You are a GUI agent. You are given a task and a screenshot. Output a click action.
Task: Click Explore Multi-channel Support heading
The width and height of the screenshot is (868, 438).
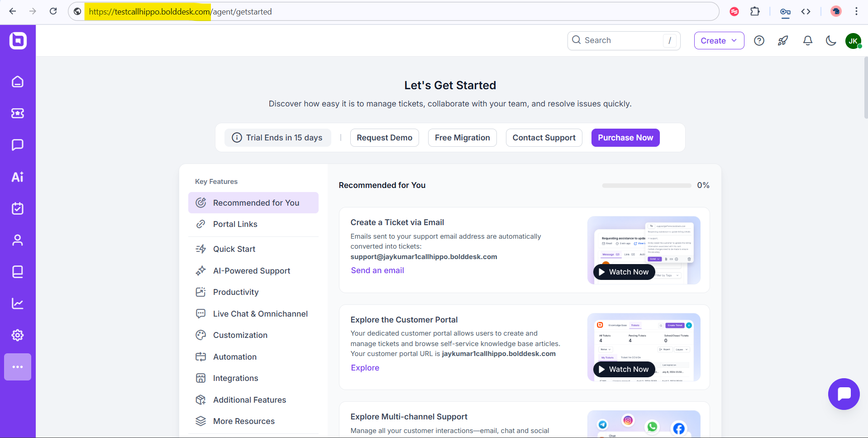click(x=409, y=417)
